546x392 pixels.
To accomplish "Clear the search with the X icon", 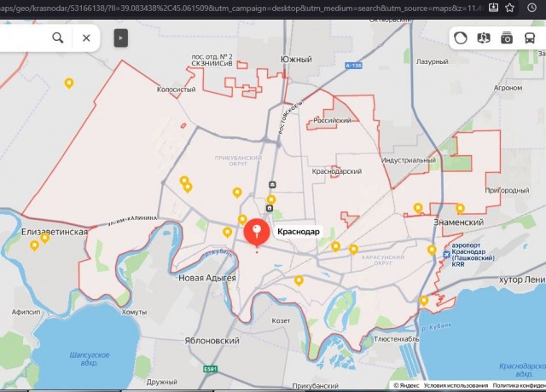I will (x=86, y=37).
